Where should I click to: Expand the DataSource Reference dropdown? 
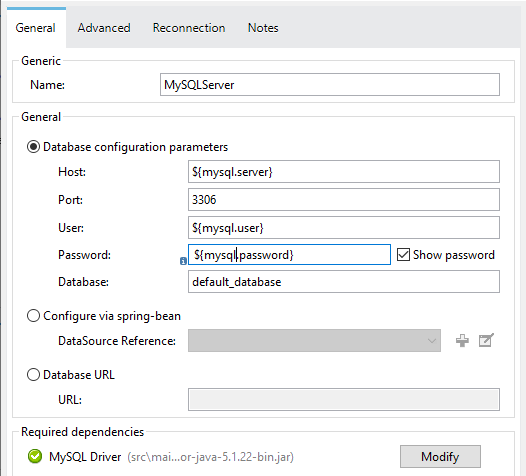(x=314, y=340)
